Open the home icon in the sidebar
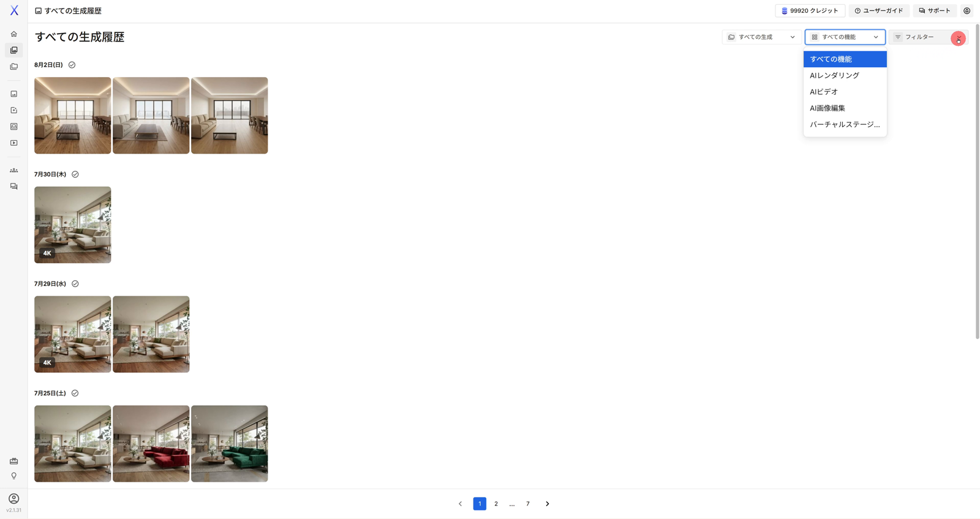Screen dimensions: 980x519 (x=13, y=34)
